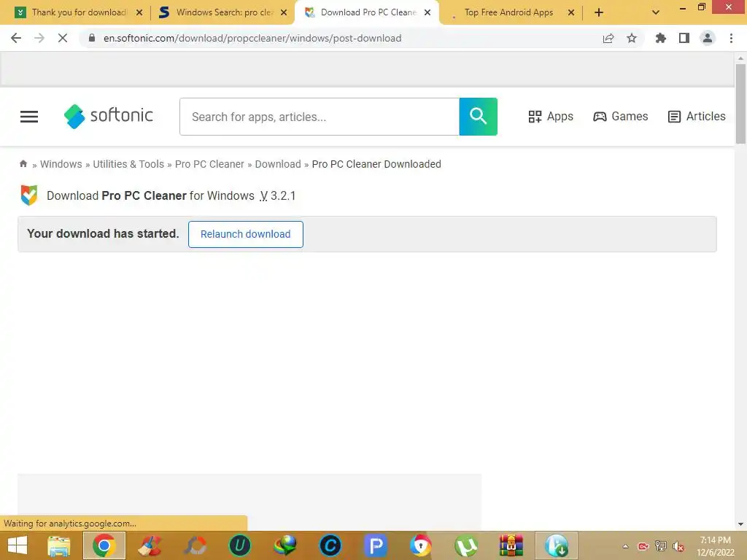Open the Chrome extensions puzzle icon
The width and height of the screenshot is (747, 560).
660,38
